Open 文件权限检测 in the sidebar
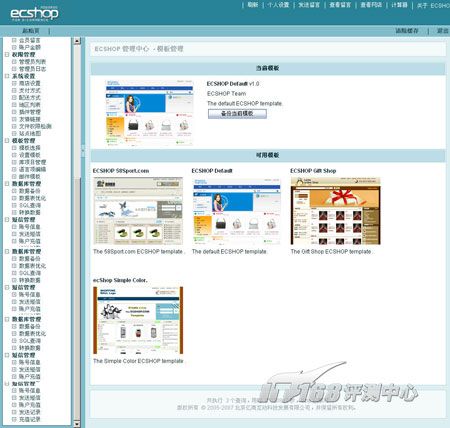 (x=35, y=126)
